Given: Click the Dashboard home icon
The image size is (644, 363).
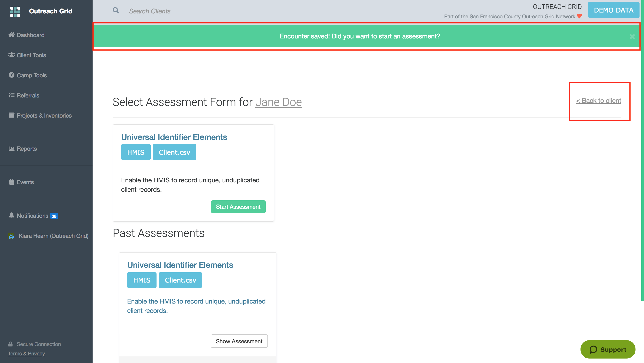Looking at the screenshot, I should pos(11,35).
